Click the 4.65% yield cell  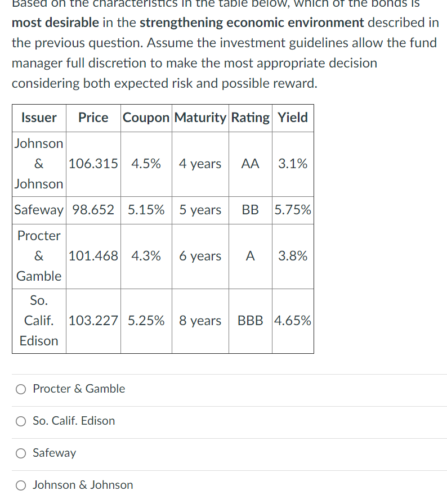point(293,321)
